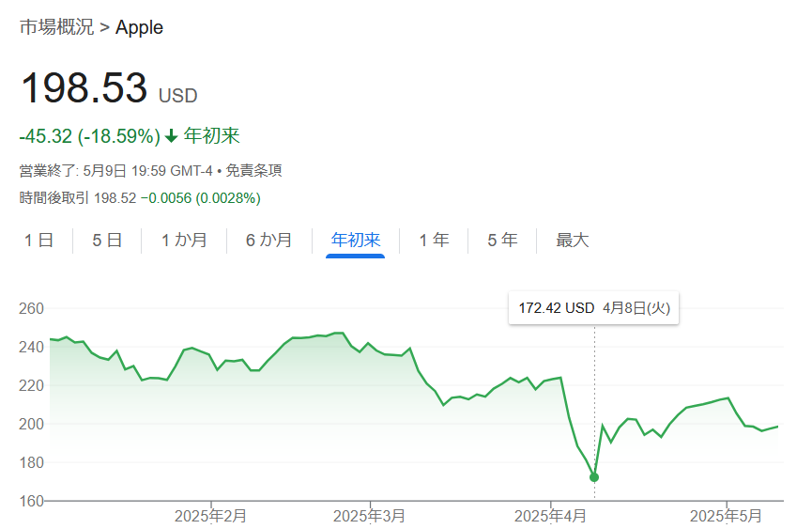The image size is (812, 529).
Task: Switch to the 1か月 range tab
Action: tap(184, 240)
